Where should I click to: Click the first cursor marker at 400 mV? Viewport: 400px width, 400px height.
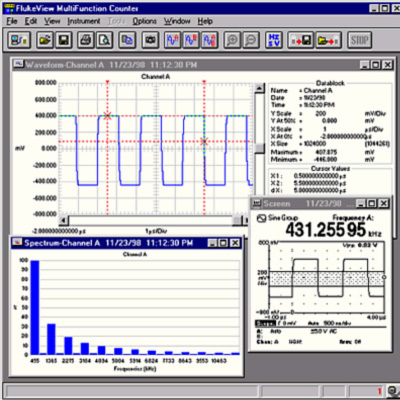(107, 116)
